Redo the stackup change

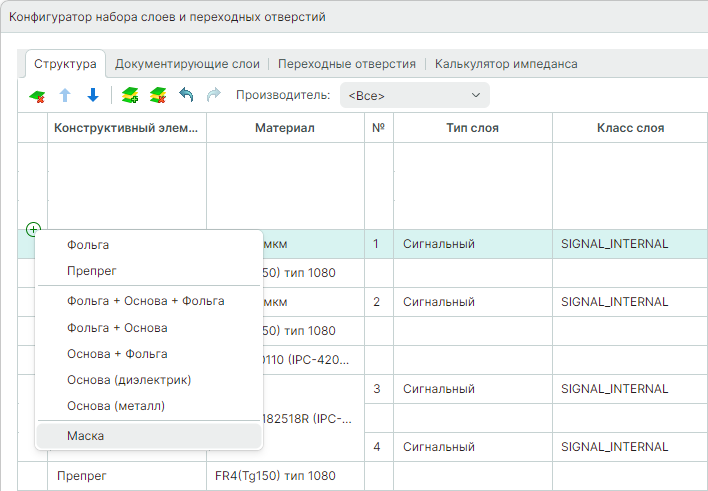[213, 96]
